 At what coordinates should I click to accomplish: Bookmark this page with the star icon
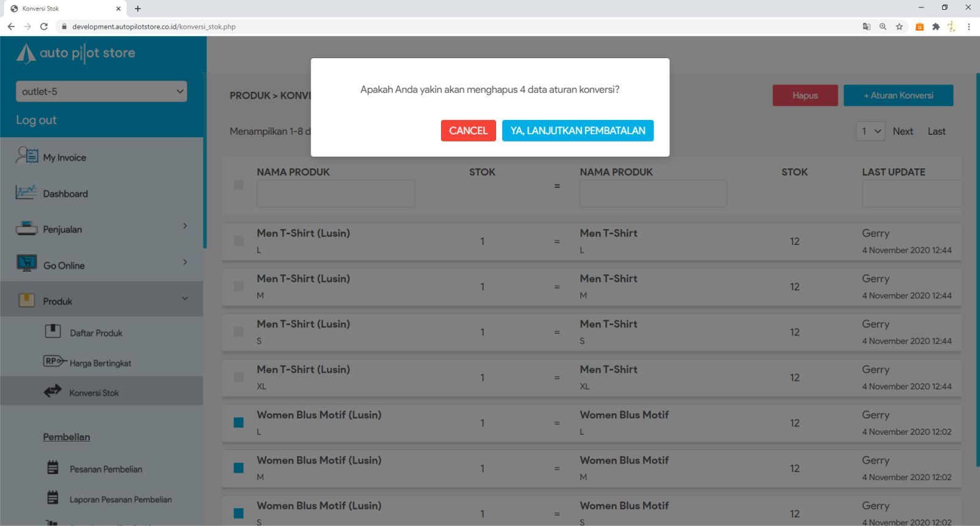pyautogui.click(x=899, y=26)
